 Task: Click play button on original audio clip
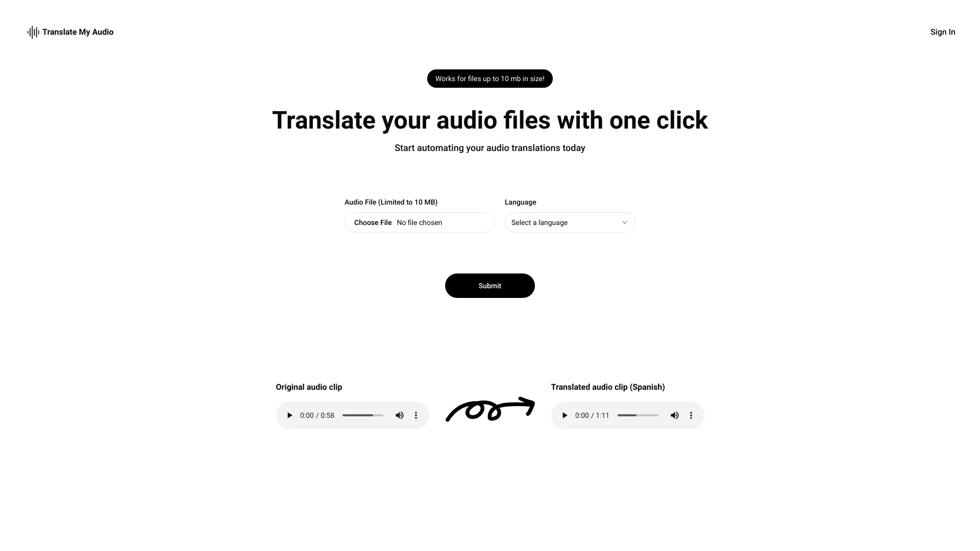coord(289,415)
